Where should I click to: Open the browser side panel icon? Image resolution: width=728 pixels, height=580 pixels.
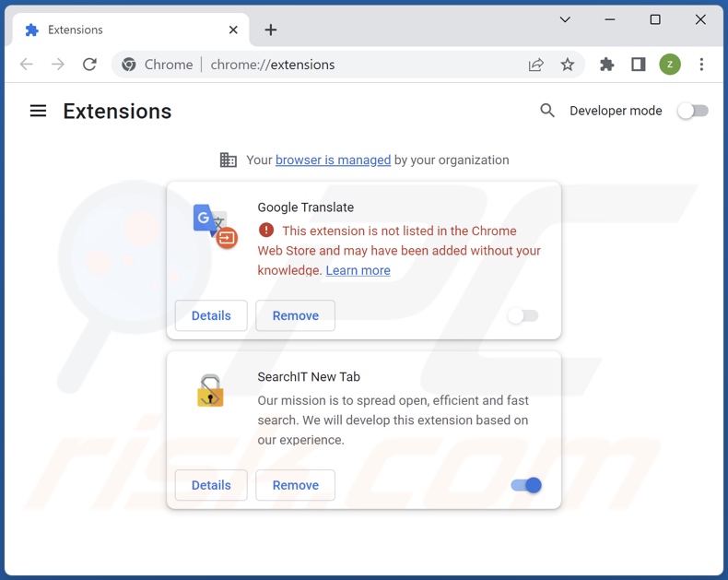638,65
